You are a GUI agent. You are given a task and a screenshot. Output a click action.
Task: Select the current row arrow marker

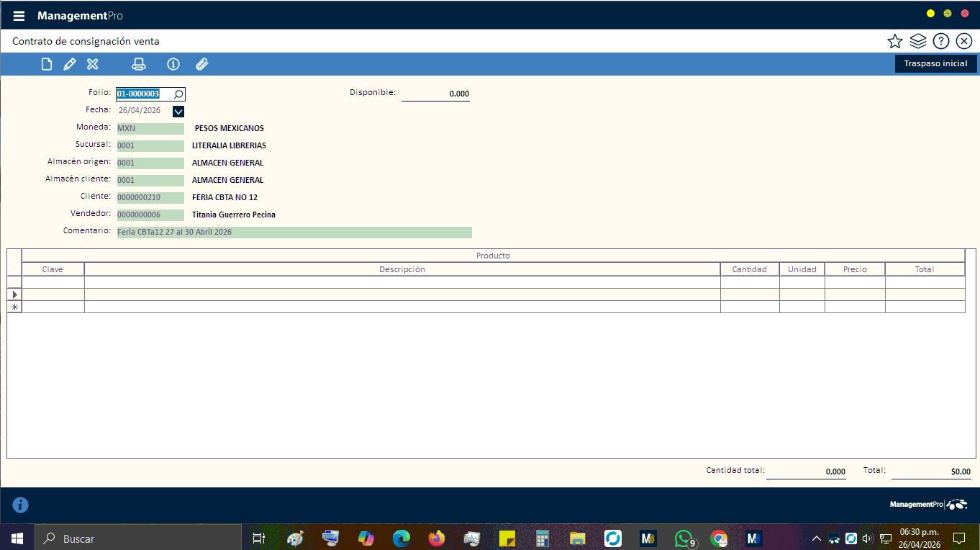coord(14,294)
